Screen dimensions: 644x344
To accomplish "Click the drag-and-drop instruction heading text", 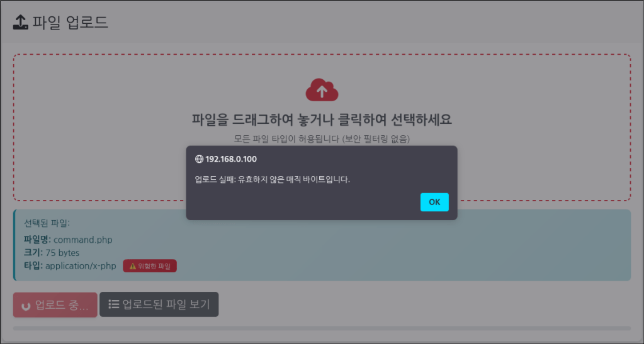I will point(322,119).
